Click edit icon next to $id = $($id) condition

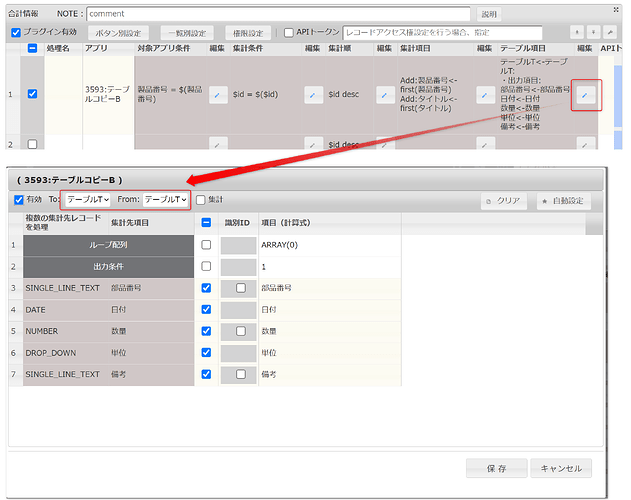(x=312, y=94)
